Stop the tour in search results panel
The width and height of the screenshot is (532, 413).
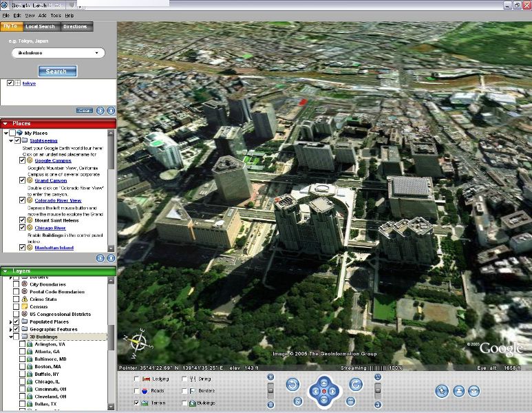tap(111, 111)
